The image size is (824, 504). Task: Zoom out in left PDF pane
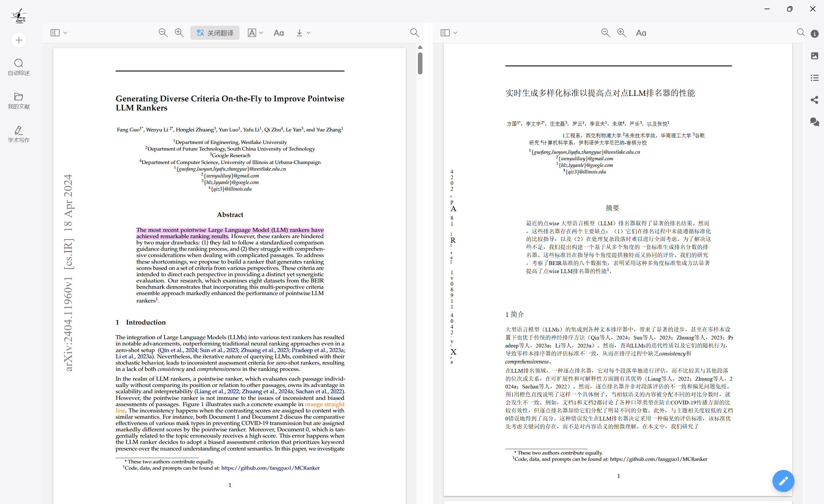163,33
